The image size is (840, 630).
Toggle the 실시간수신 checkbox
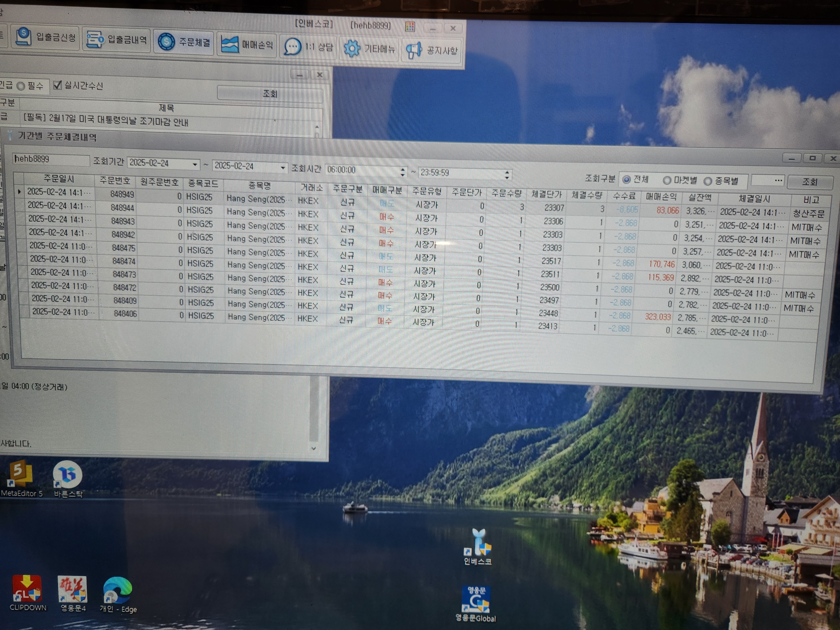pos(57,85)
